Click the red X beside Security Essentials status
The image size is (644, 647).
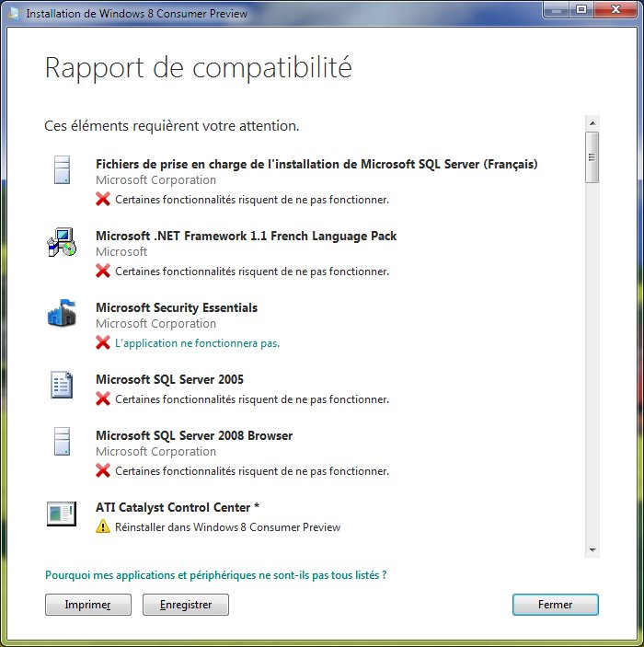coord(103,342)
